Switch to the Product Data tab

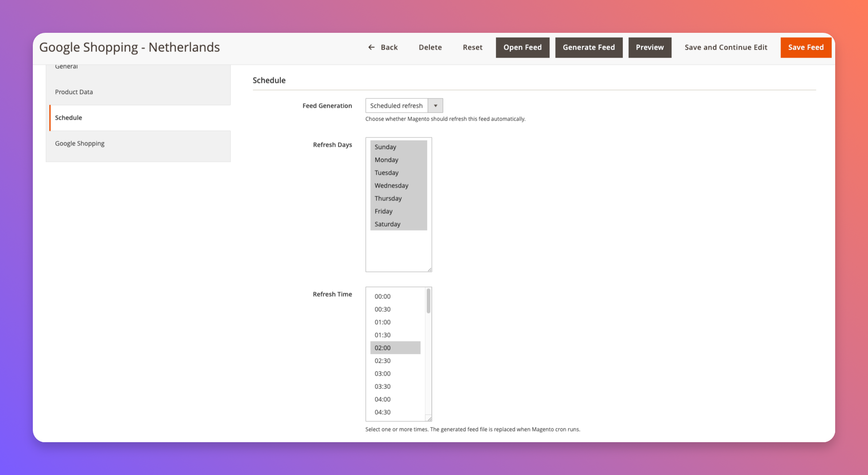pyautogui.click(x=138, y=92)
